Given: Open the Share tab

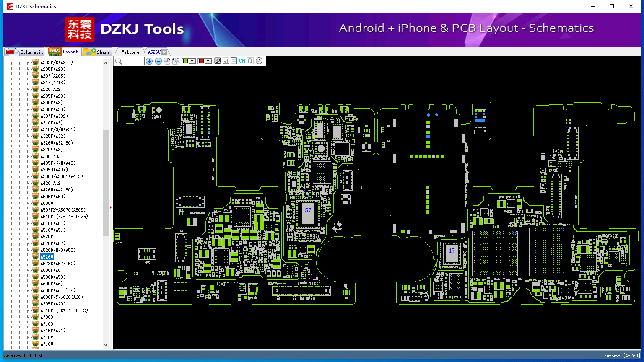Looking at the screenshot, I should pos(96,52).
